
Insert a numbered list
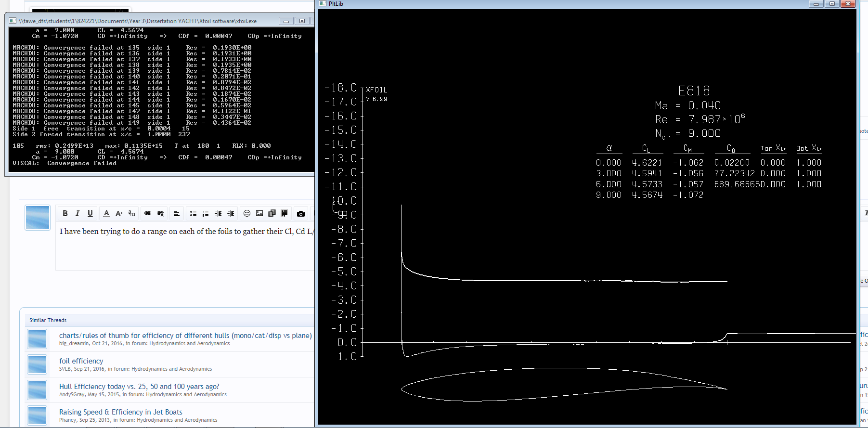point(206,213)
